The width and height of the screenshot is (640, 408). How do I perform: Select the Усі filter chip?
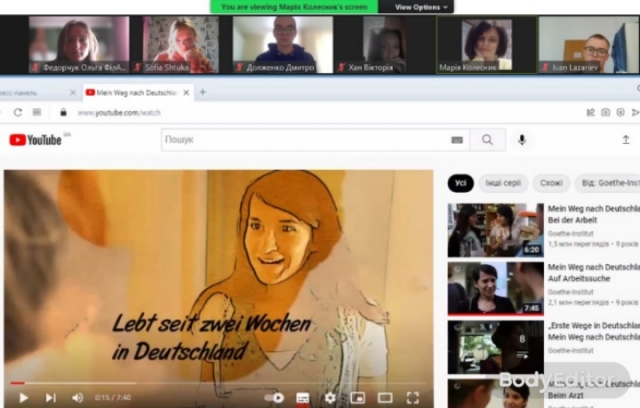[x=460, y=183]
